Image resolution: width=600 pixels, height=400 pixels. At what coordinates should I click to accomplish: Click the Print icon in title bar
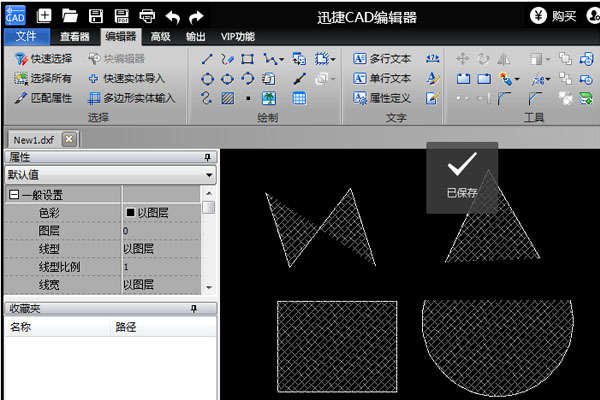(147, 16)
